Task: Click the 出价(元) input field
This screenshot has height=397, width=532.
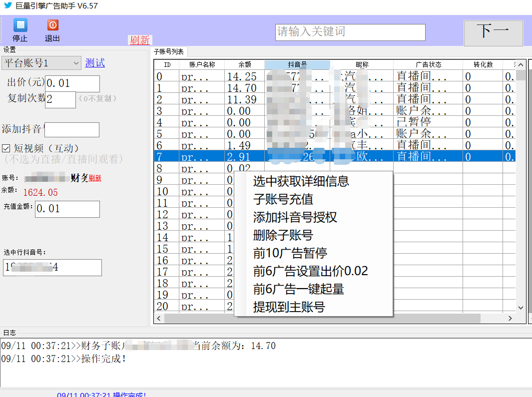Action: pos(72,83)
